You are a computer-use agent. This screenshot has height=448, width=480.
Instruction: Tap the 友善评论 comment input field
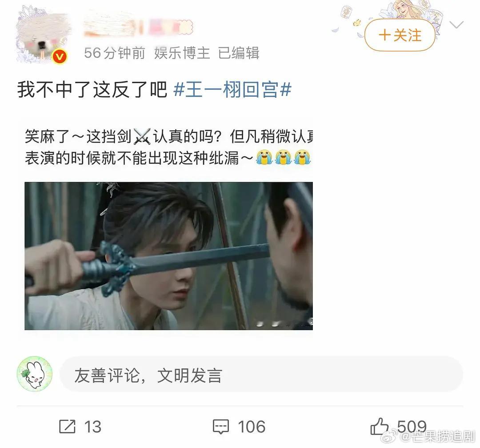[261, 374]
